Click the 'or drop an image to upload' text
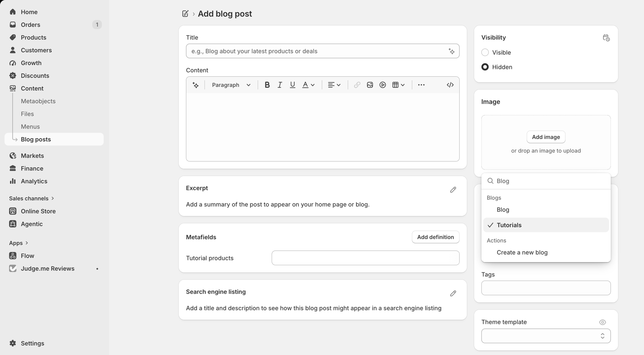 [546, 151]
